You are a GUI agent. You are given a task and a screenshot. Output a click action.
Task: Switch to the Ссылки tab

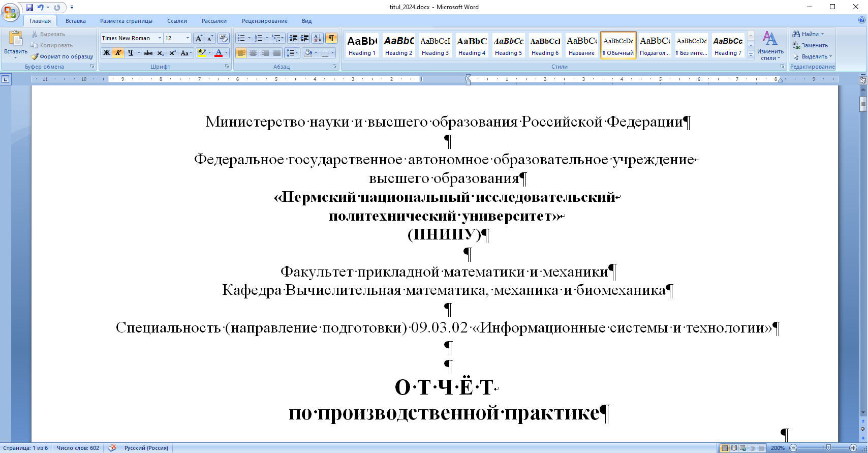pos(177,21)
